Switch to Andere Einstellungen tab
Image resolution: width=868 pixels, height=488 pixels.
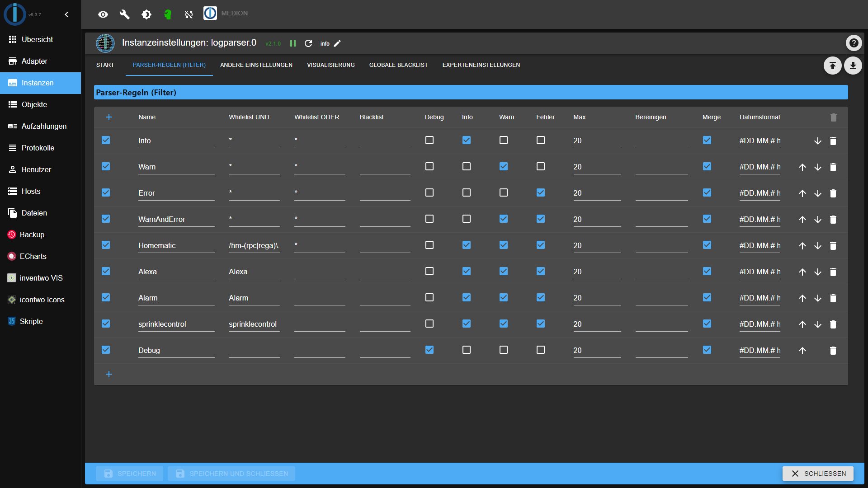(x=256, y=65)
